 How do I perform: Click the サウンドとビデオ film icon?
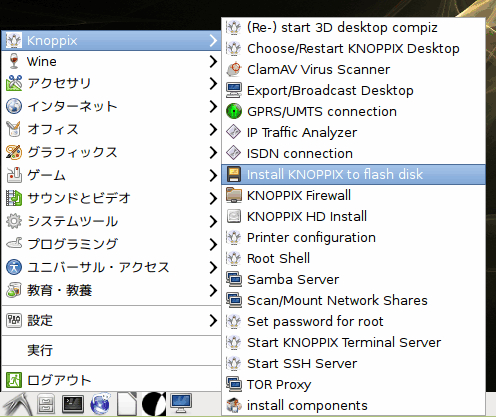point(14,198)
